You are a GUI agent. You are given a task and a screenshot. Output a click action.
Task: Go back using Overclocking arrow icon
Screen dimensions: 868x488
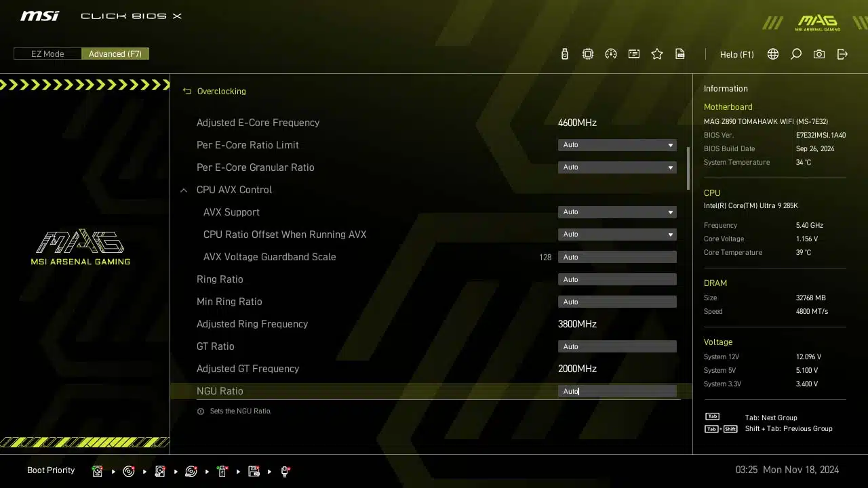click(187, 91)
